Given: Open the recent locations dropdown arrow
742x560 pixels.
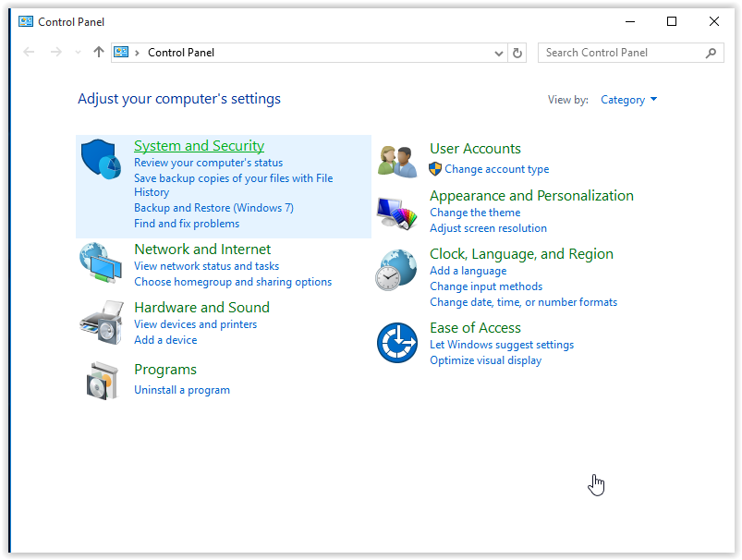Looking at the screenshot, I should click(78, 53).
